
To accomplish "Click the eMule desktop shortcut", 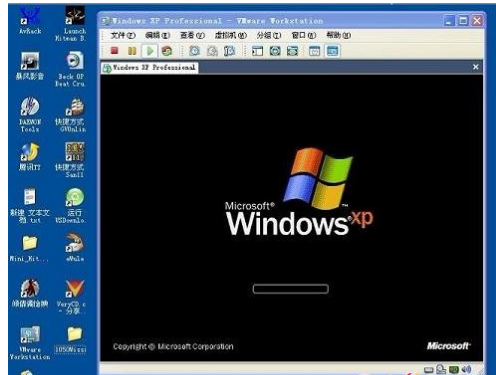I will coord(75,247).
